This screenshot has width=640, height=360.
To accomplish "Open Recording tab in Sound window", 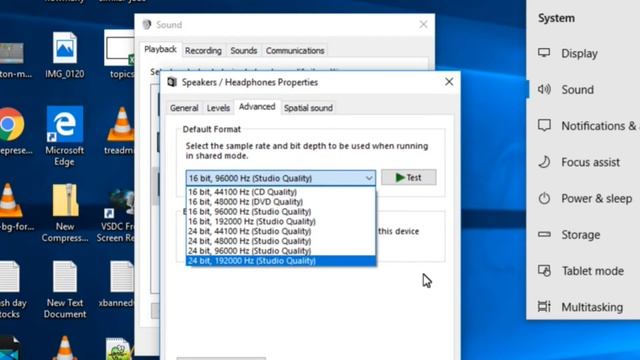I will (203, 51).
